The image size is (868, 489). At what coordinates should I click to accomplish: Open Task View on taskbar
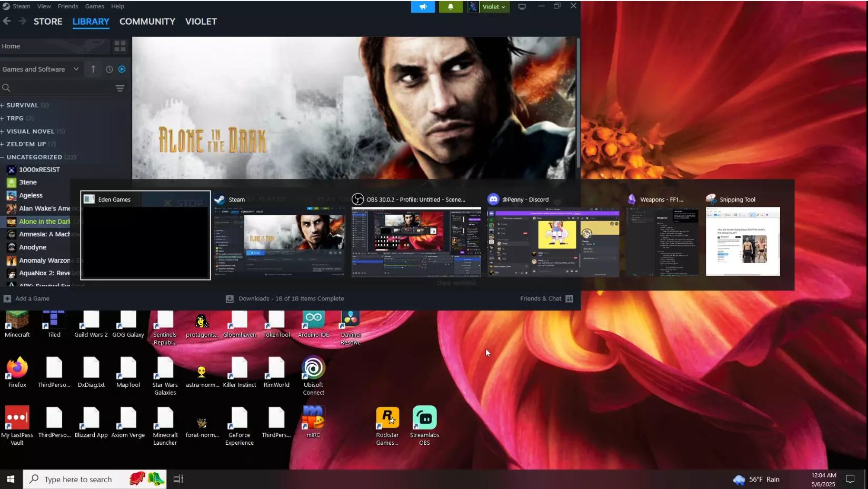click(x=178, y=479)
